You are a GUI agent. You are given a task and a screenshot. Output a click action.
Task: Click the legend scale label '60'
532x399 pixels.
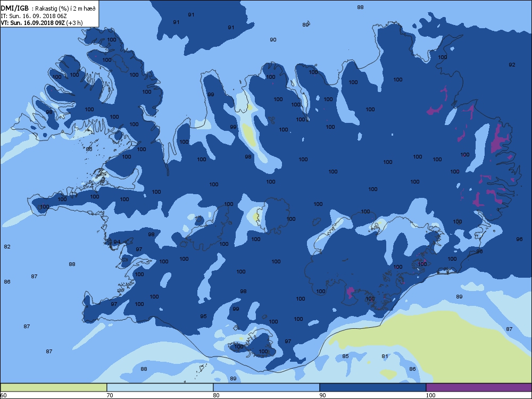[x=3, y=395]
